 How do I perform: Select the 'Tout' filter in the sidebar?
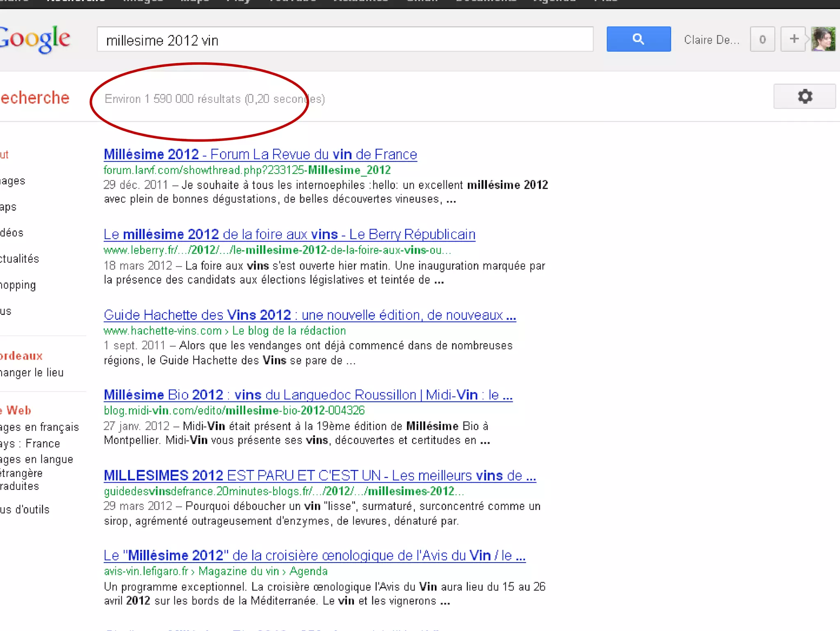[x=4, y=155]
